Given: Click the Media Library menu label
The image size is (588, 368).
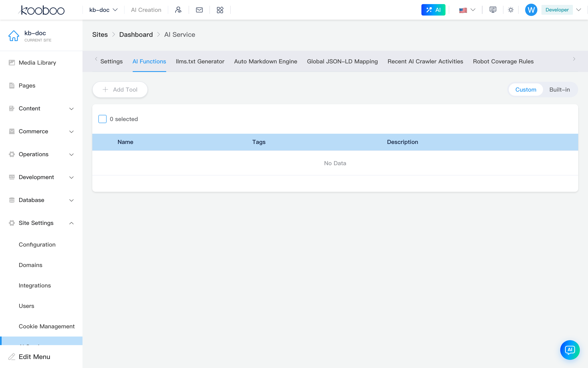Looking at the screenshot, I should tap(37, 63).
